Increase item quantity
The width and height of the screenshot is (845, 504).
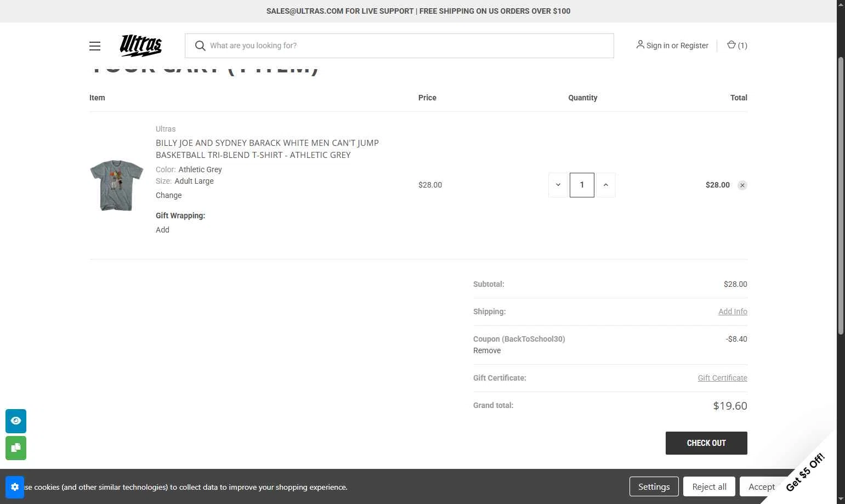coord(605,185)
